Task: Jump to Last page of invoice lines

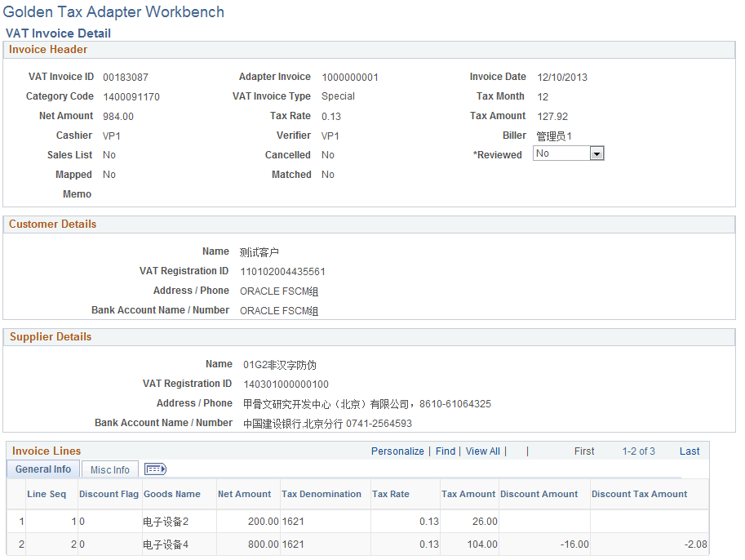Action: [690, 451]
